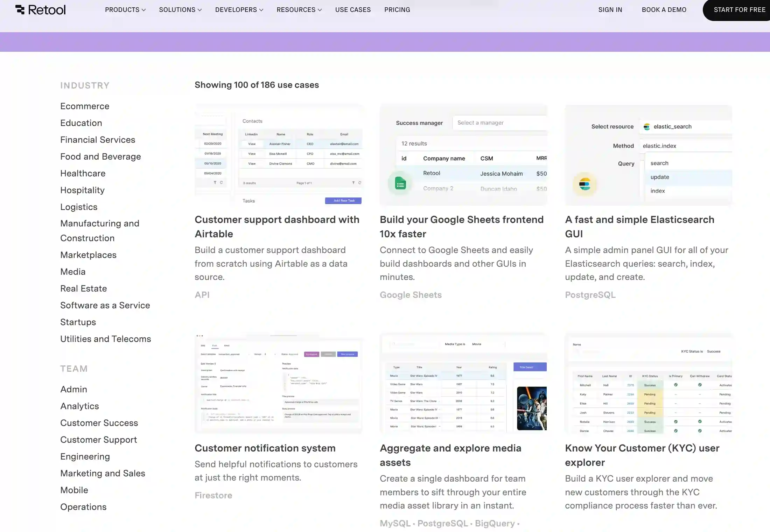
Task: Click 'Showing 100 of 186 use cases' text
Action: click(257, 85)
